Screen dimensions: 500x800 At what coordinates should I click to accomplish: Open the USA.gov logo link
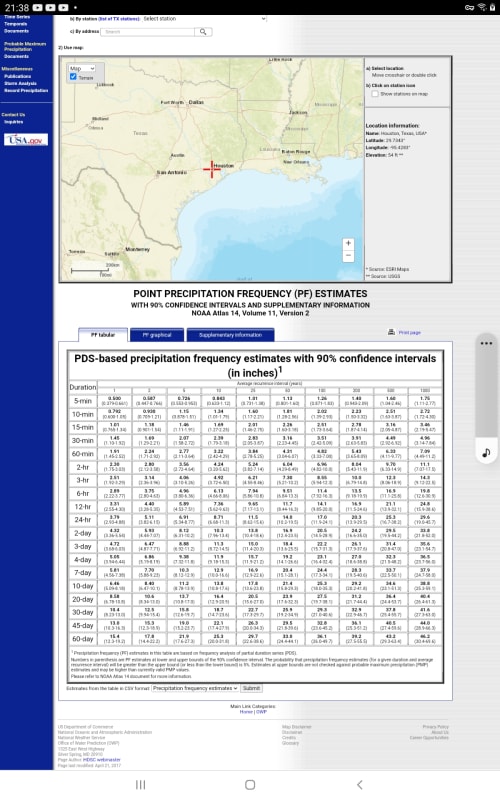click(x=26, y=140)
